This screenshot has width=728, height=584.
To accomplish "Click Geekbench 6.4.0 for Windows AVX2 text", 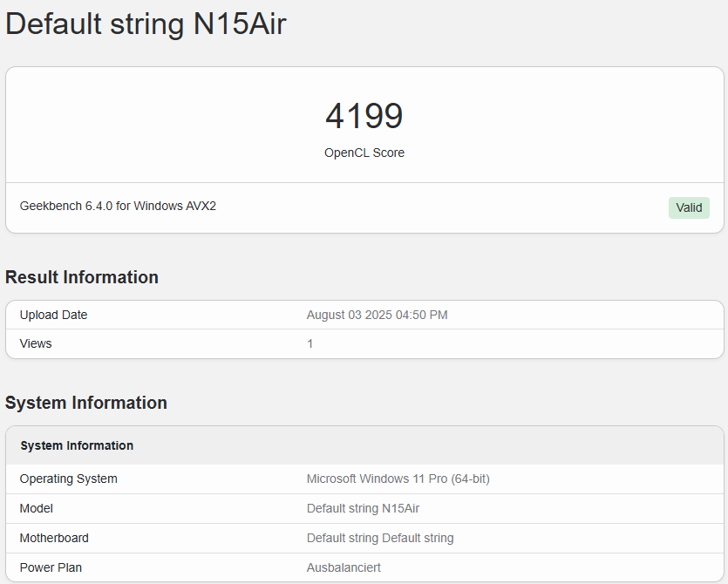I will tap(118, 206).
